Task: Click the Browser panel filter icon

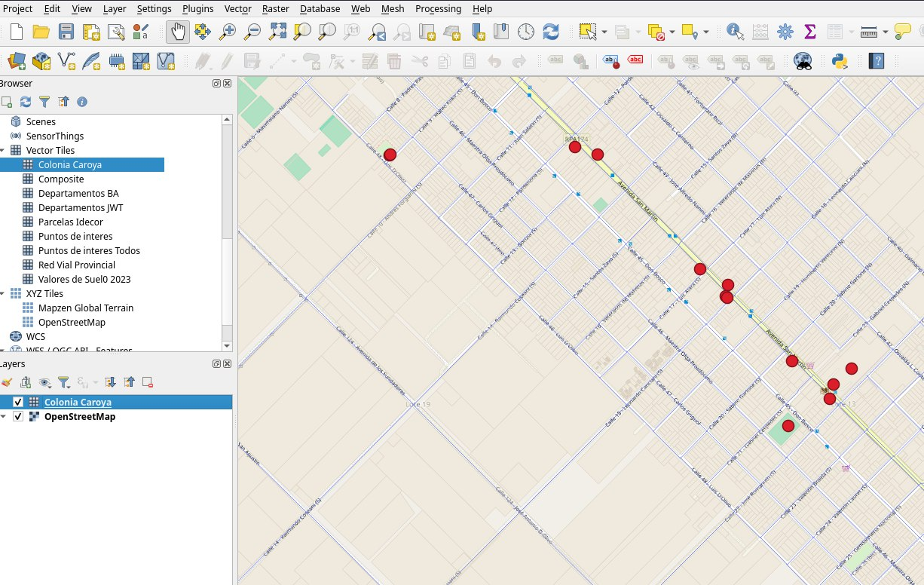Action: [44, 101]
